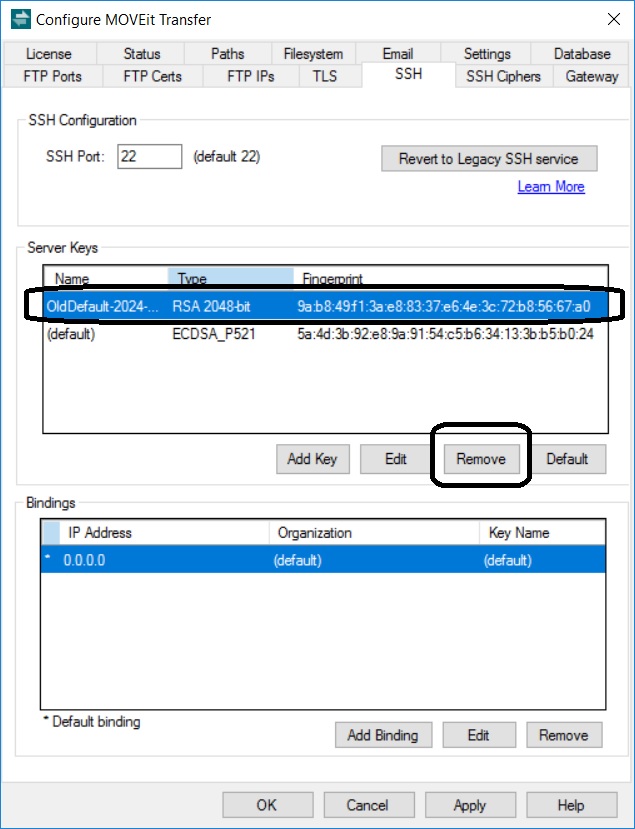
Task: Close the Configure MOVEit Transfer dialog
Action: click(x=613, y=20)
